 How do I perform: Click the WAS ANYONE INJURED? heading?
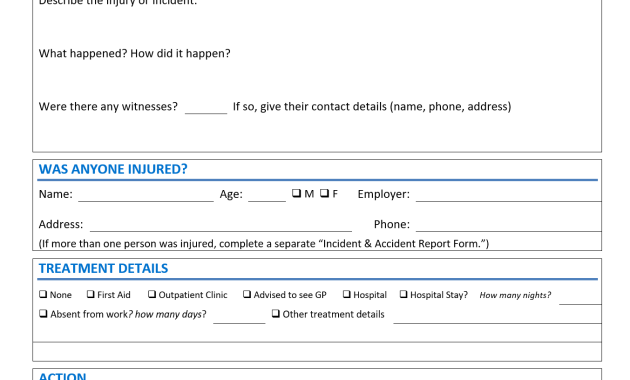click(x=113, y=169)
